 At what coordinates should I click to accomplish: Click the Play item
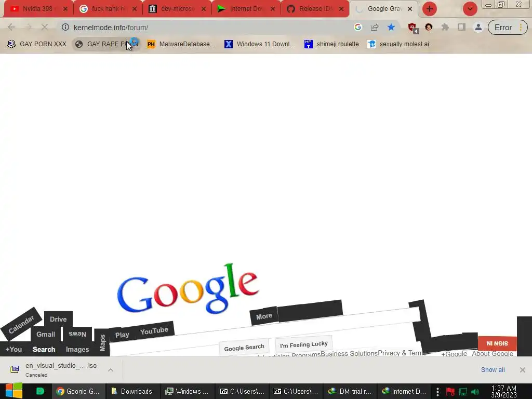[x=122, y=335]
